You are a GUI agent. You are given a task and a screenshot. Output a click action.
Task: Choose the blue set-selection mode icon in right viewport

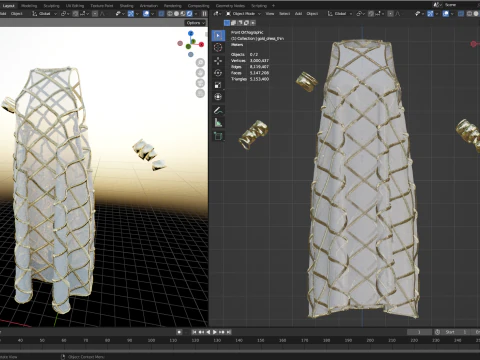tap(227, 23)
